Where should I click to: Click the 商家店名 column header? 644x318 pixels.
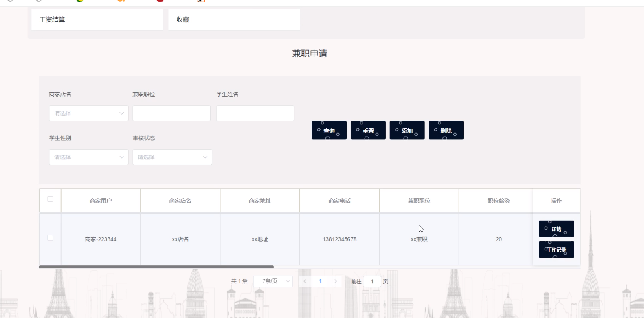[x=180, y=201]
